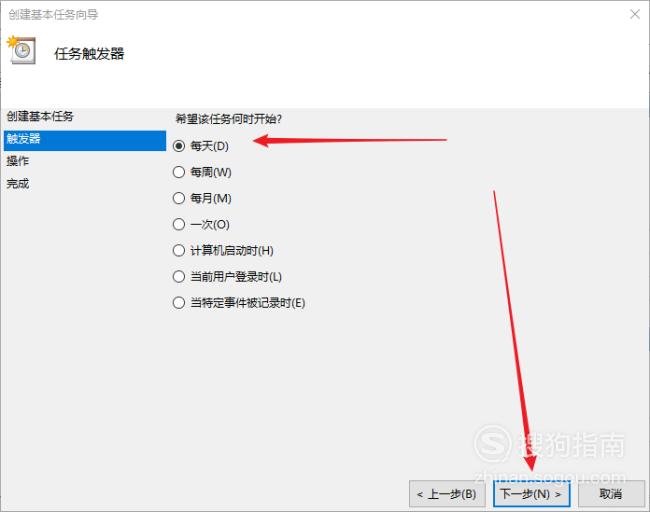Go back with 上一步(B) button

pyautogui.click(x=447, y=494)
